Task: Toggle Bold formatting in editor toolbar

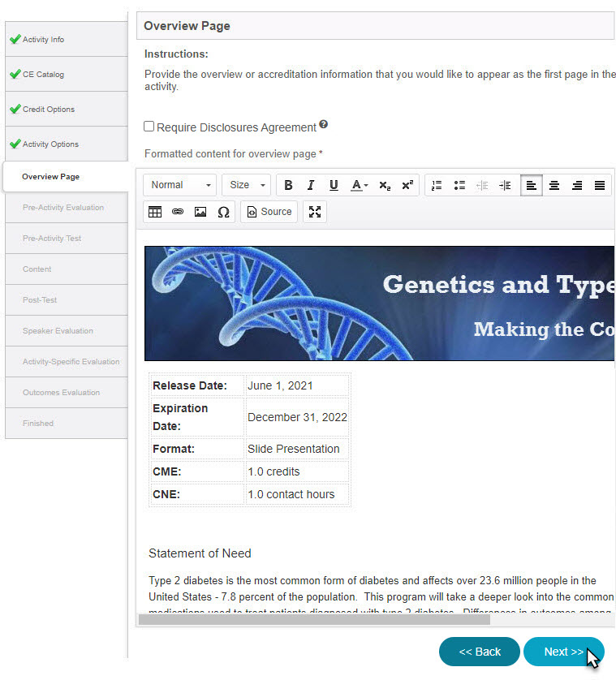Action: click(288, 185)
